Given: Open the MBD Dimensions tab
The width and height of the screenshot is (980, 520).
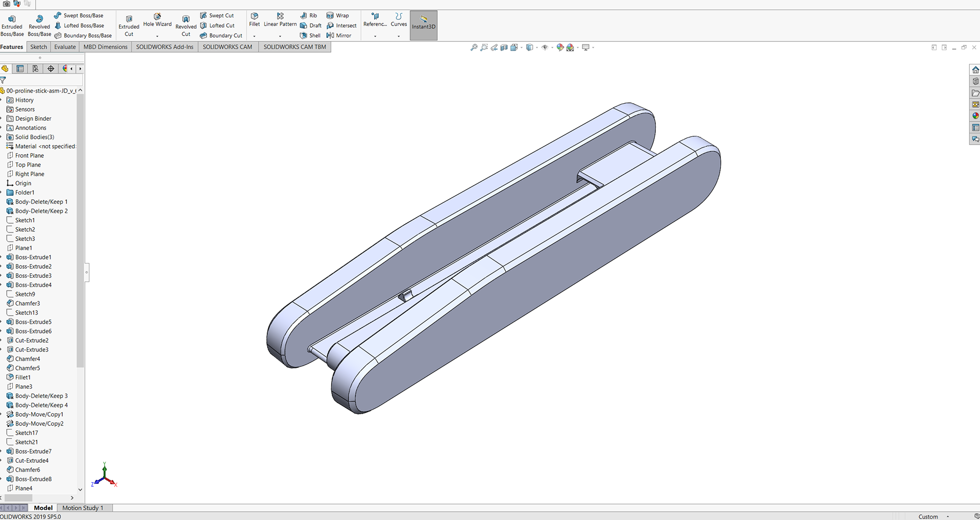Looking at the screenshot, I should coord(105,47).
